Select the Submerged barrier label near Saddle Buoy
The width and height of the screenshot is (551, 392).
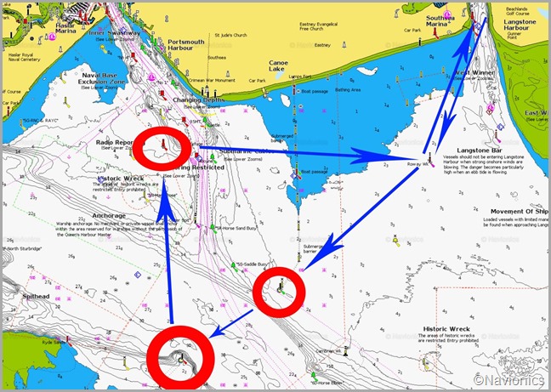pos(312,248)
